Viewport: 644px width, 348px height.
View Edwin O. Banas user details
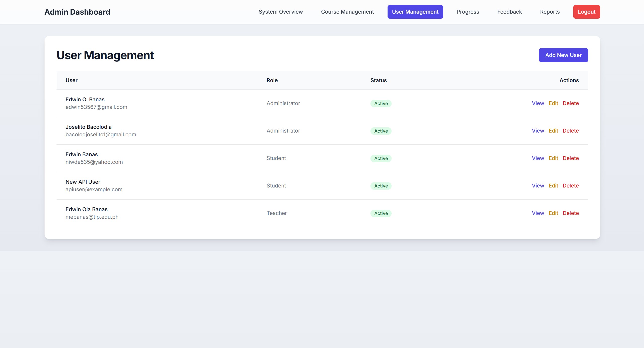(538, 103)
